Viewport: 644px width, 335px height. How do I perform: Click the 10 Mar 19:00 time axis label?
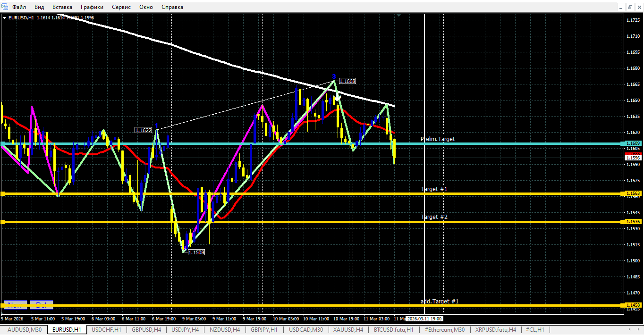pos(347,319)
